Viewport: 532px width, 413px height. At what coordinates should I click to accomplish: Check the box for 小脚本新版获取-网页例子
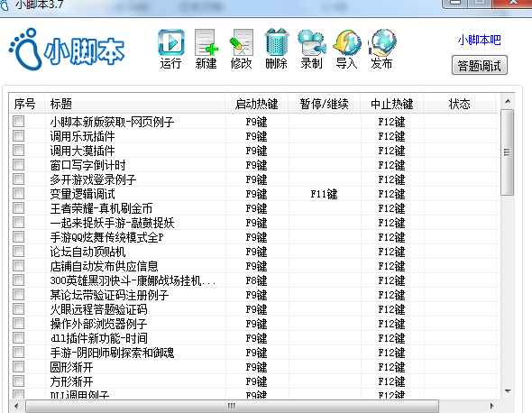pyautogui.click(x=18, y=121)
